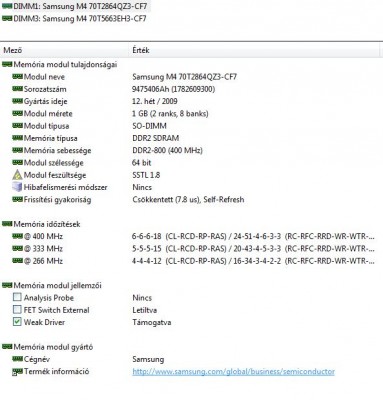Image resolution: width=383 pixels, height=400 pixels.
Task: Click the icon beside @ 266 MHz
Action: pyautogui.click(x=17, y=261)
